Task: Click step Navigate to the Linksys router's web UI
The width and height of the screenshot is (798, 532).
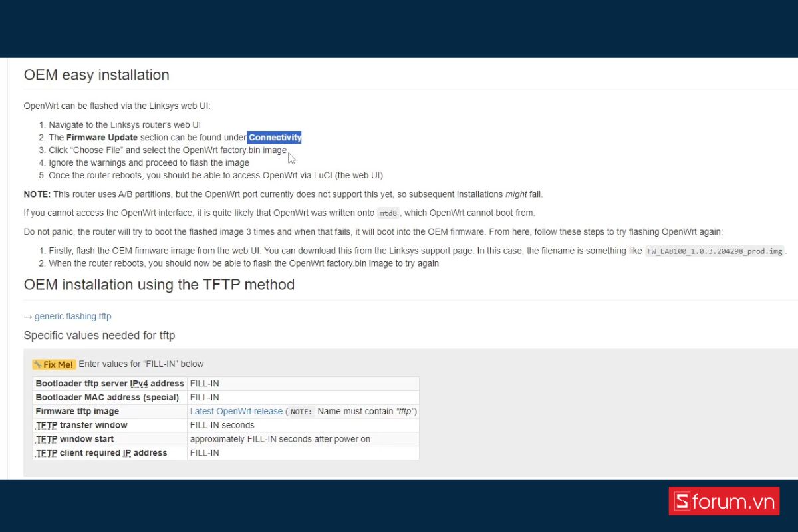Action: click(125, 125)
